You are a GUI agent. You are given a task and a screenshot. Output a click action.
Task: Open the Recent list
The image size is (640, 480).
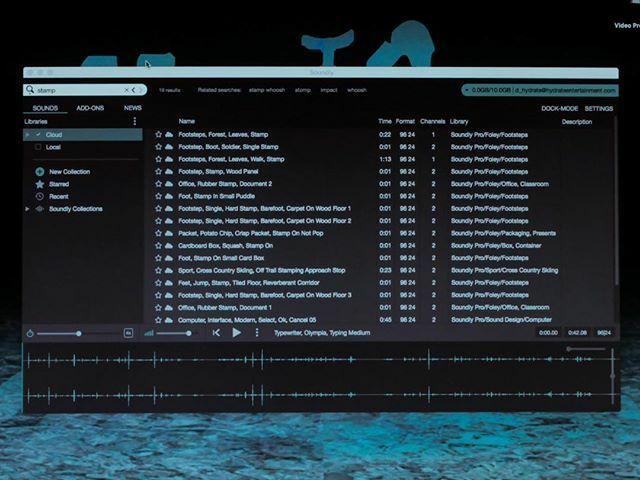coord(52,196)
